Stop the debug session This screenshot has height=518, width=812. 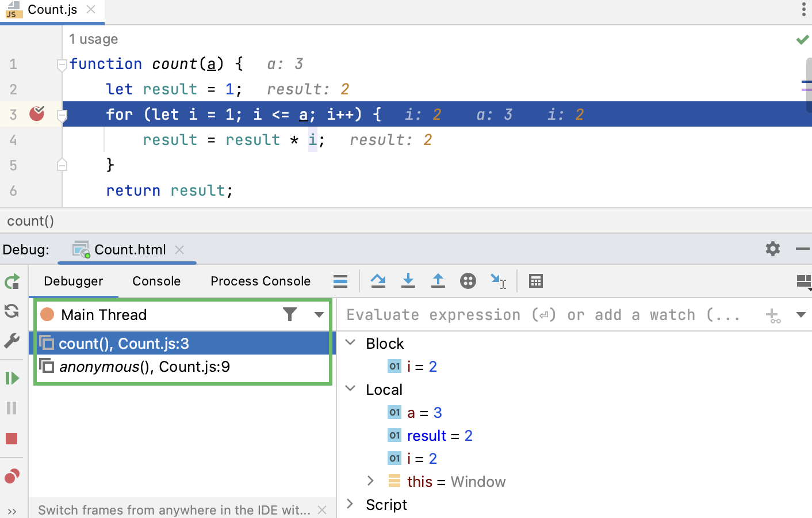12,439
